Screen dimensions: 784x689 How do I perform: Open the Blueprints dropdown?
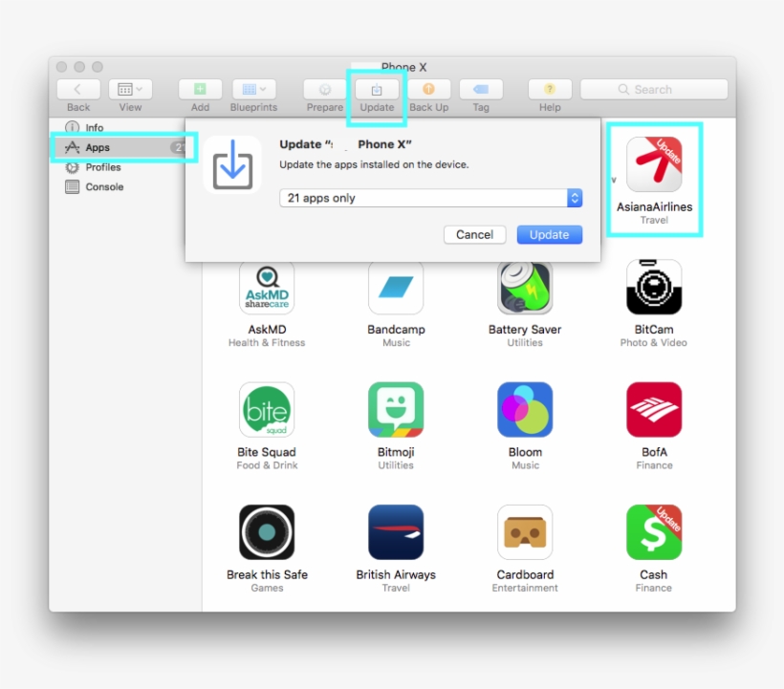pos(254,90)
